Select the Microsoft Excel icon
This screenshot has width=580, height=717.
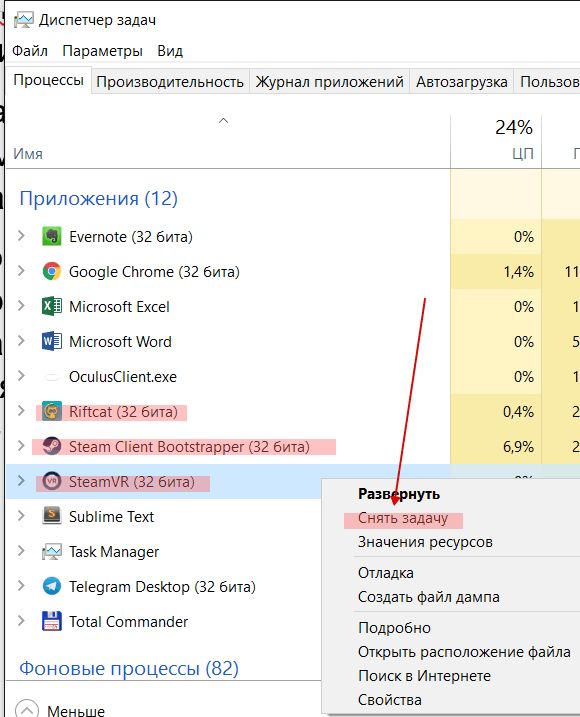tap(52, 306)
